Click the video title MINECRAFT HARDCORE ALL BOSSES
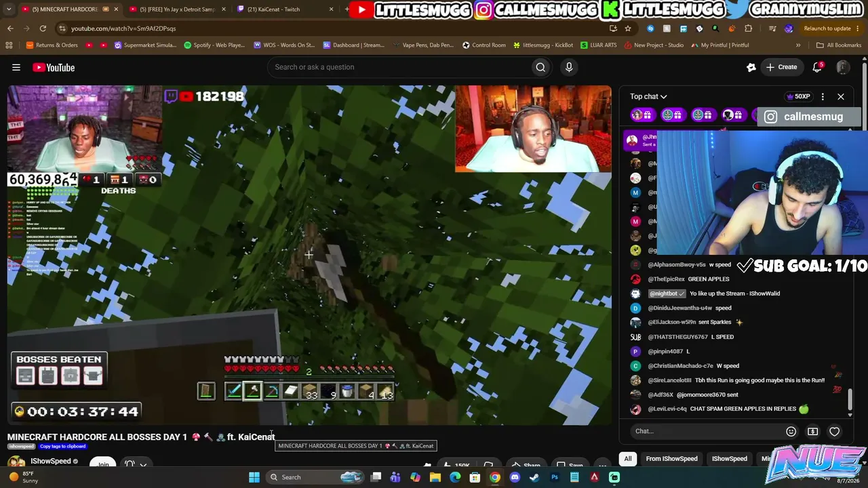Image resolution: width=868 pixels, height=488 pixels. point(141,437)
